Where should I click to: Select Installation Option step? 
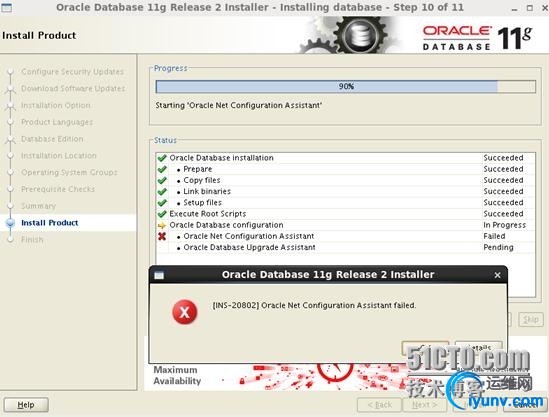(x=56, y=105)
